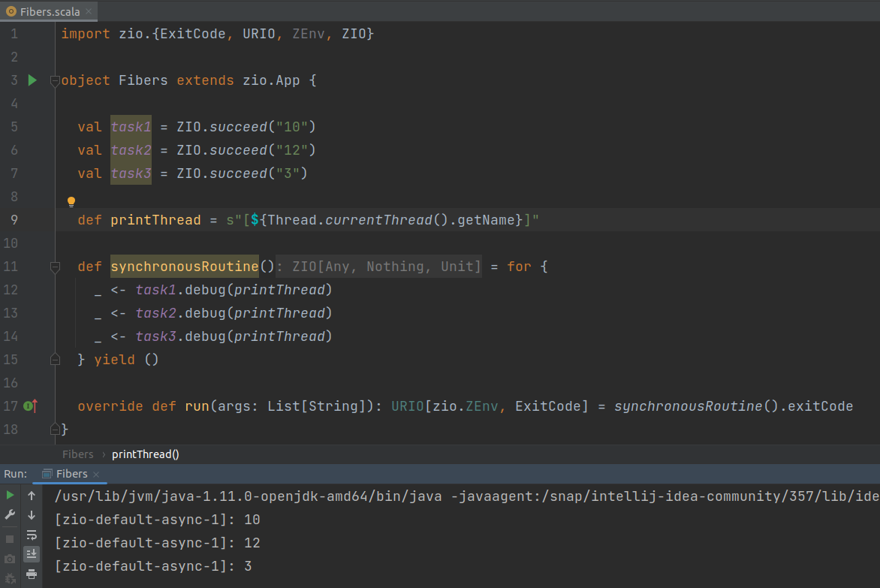Toggle scroll to end of console
The image size is (880, 588).
[32, 554]
